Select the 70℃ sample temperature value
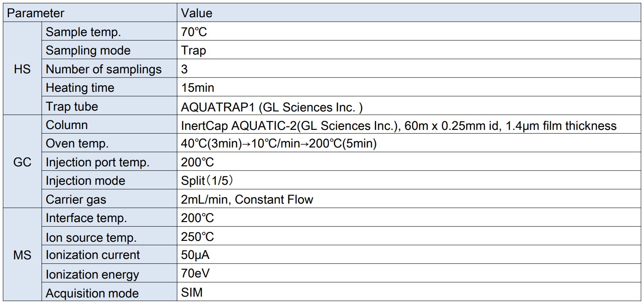This screenshot has height=304, width=644. click(194, 32)
